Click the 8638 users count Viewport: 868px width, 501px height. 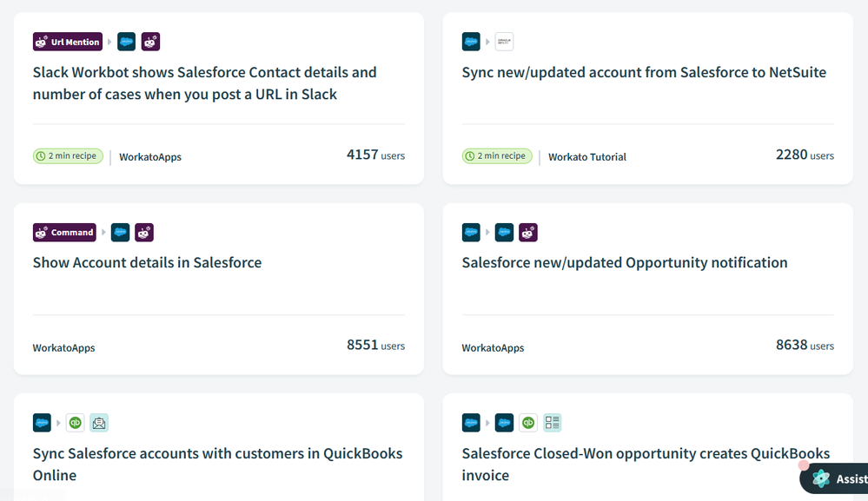pos(805,346)
